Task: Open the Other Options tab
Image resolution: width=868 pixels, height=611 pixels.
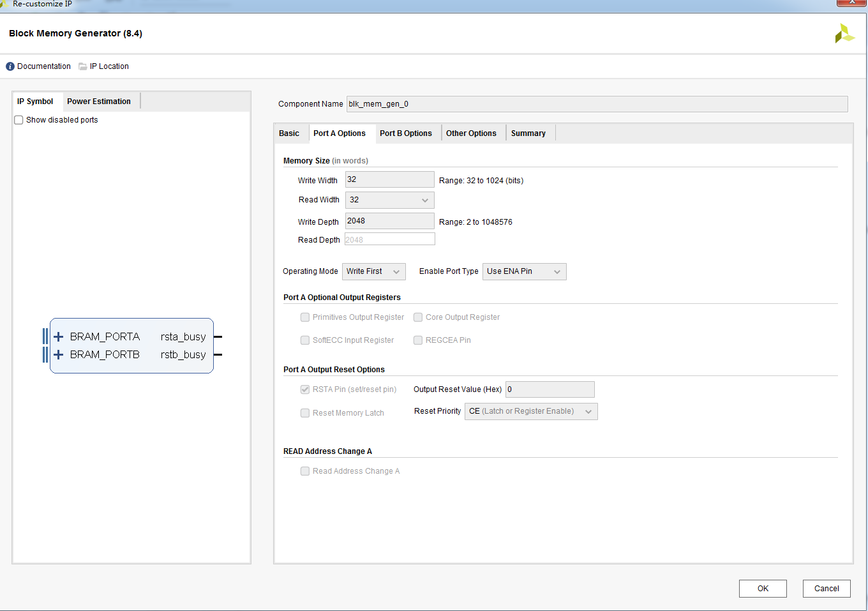Action: [471, 133]
